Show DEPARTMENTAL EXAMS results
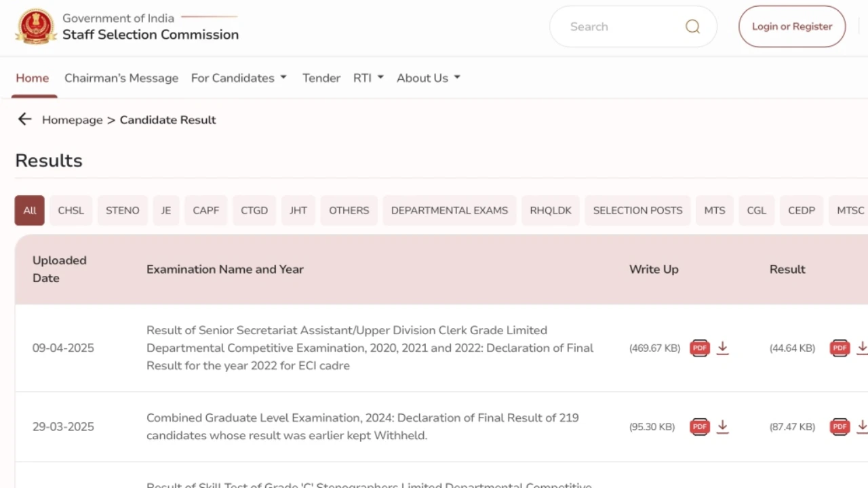 (450, 210)
